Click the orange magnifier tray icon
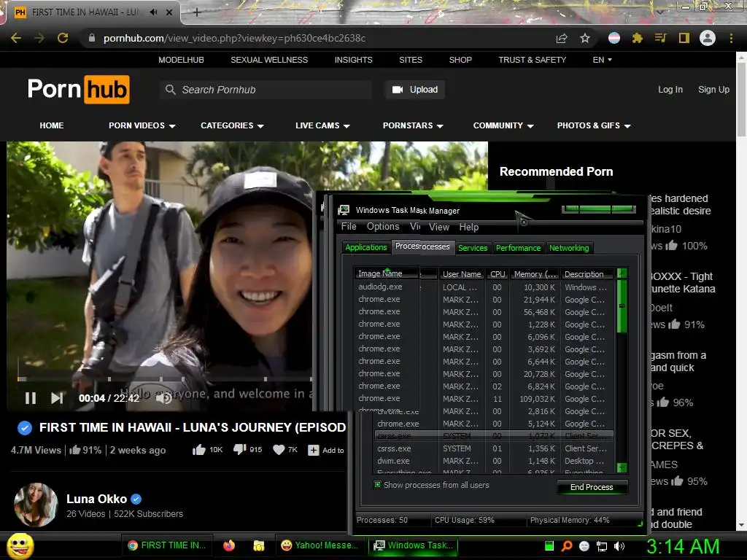 pyautogui.click(x=566, y=546)
